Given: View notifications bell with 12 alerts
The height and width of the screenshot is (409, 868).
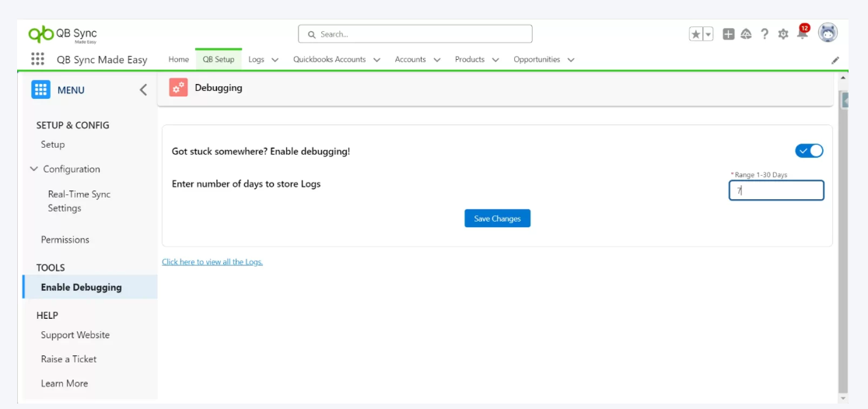Looking at the screenshot, I should click(802, 34).
